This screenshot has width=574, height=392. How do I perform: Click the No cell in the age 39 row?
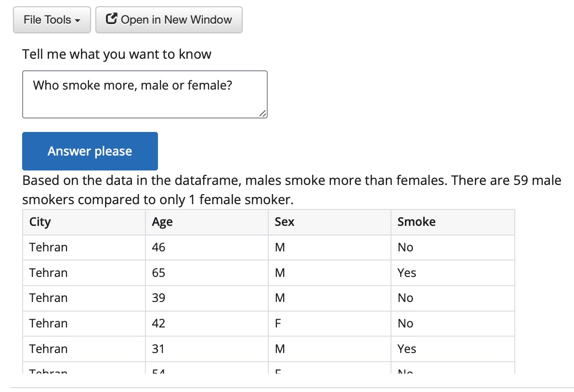[x=405, y=298]
